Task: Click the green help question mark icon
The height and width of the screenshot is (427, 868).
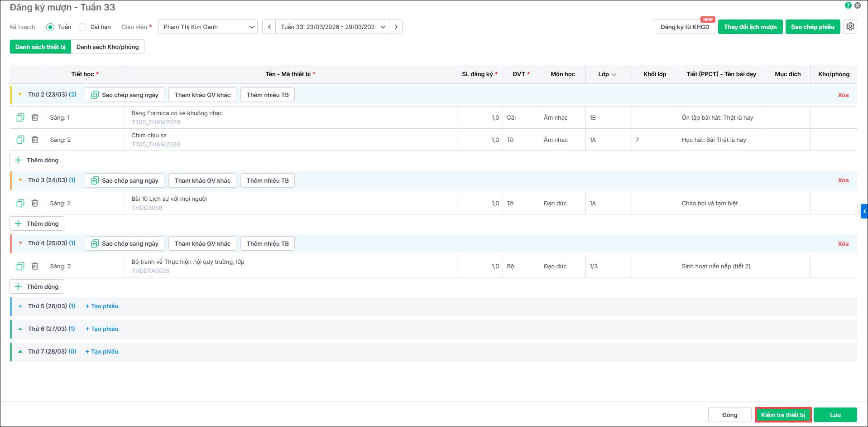Action: pos(848,5)
